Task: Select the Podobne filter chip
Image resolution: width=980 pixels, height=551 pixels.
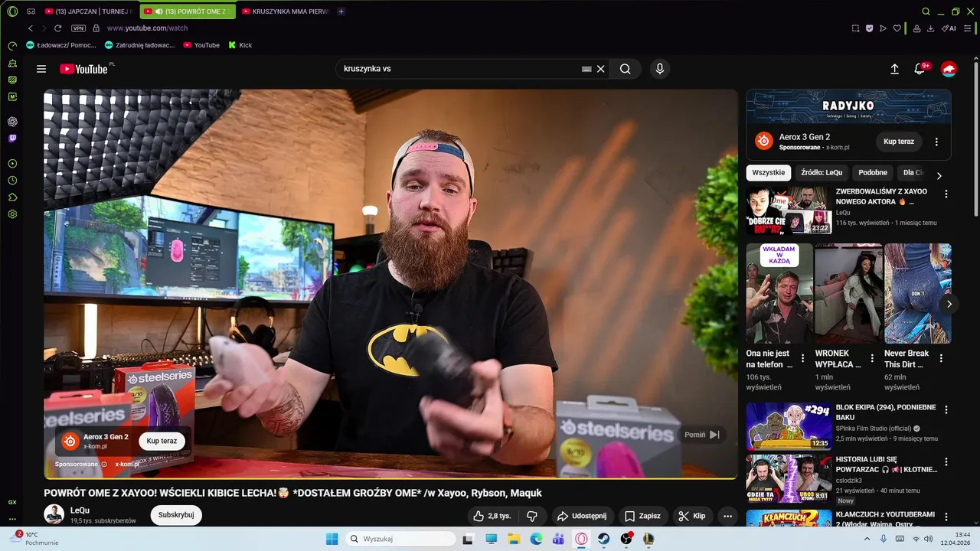Action: 873,173
